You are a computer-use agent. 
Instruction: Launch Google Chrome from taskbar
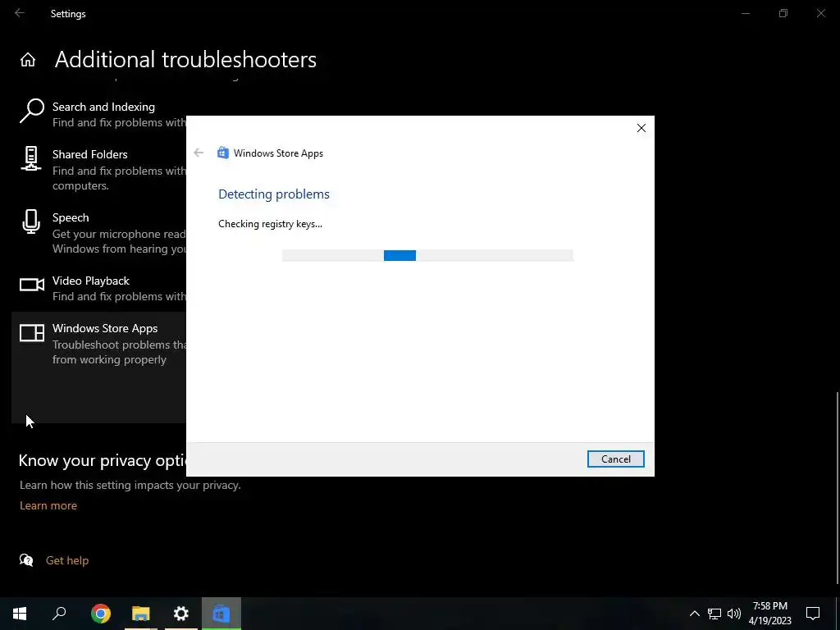[x=101, y=614]
